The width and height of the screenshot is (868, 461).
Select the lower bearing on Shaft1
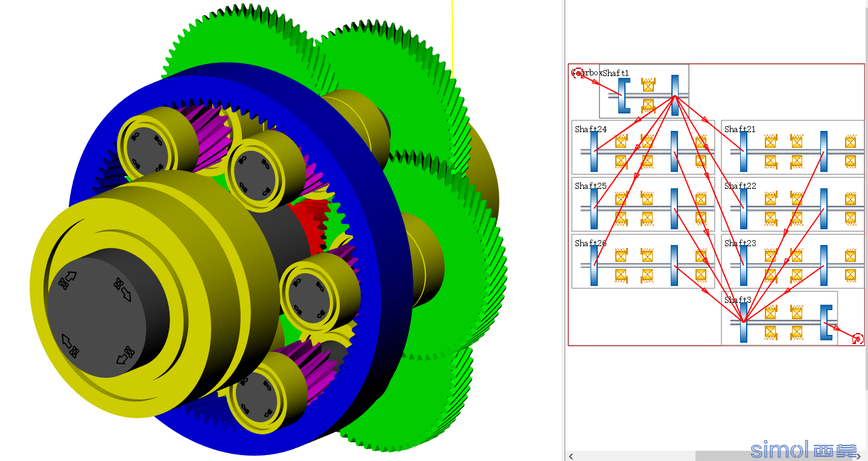(648, 106)
